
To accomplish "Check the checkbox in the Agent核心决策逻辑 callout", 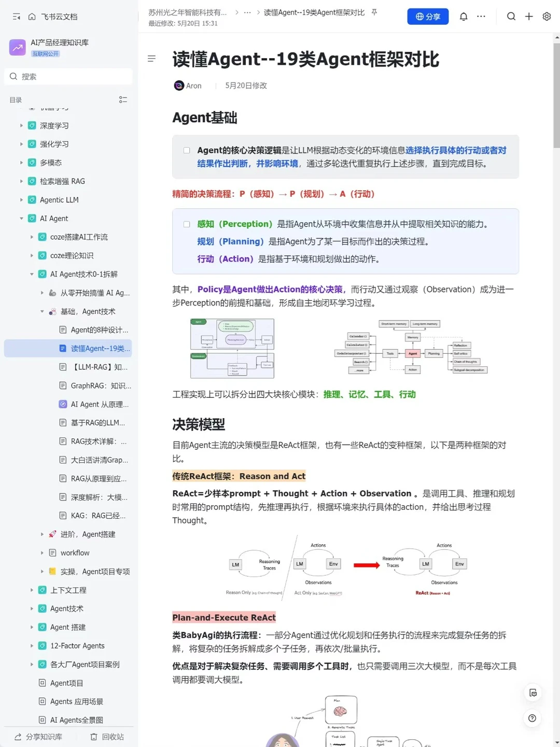I will 187,150.
